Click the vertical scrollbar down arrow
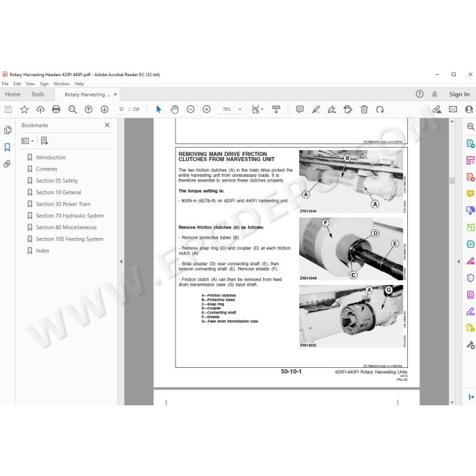The width and height of the screenshot is (476, 476). click(452, 402)
